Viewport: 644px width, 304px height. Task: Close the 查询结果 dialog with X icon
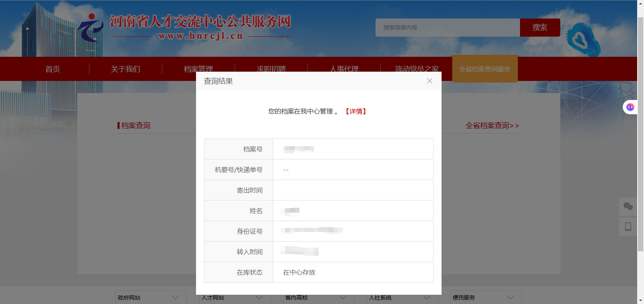[429, 81]
